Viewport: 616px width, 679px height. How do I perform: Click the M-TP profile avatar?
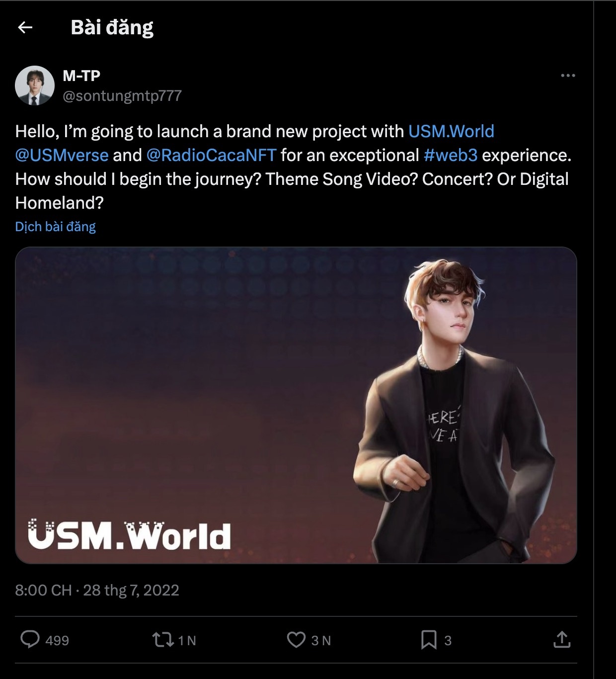point(35,85)
